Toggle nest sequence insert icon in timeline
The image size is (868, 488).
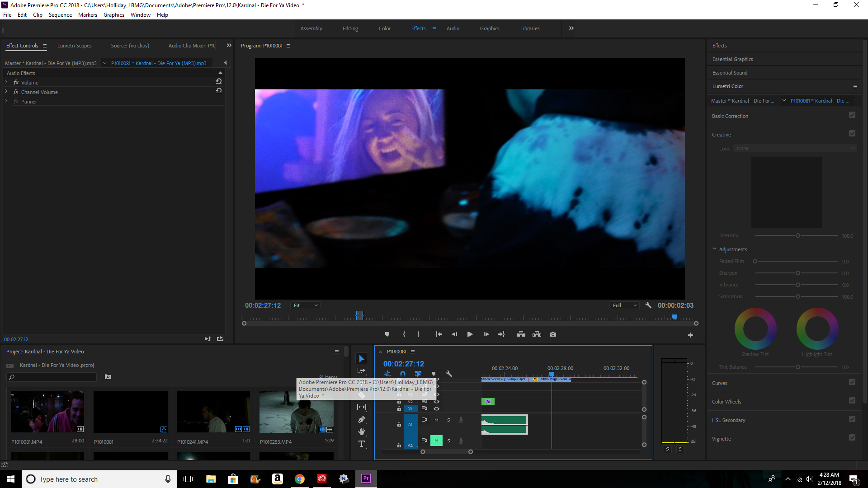[x=387, y=374]
